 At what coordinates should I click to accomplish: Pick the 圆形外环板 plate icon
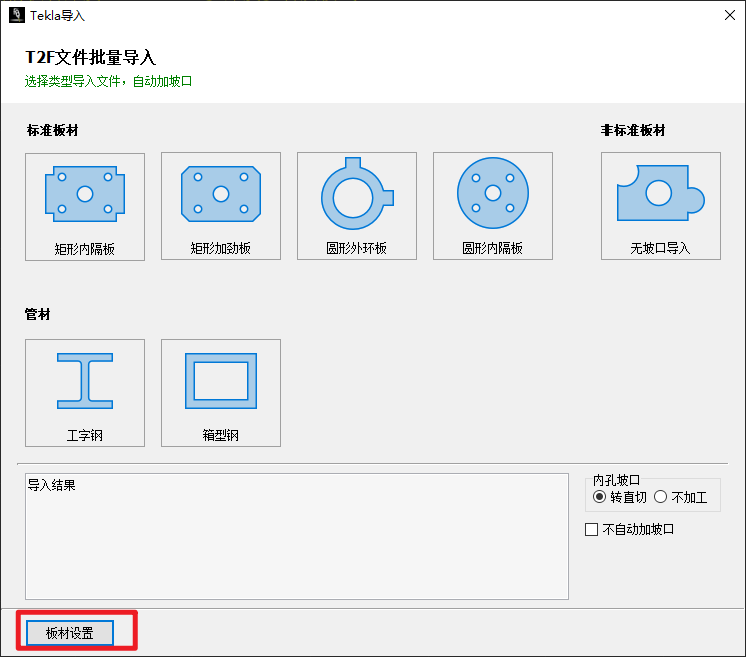point(357,206)
